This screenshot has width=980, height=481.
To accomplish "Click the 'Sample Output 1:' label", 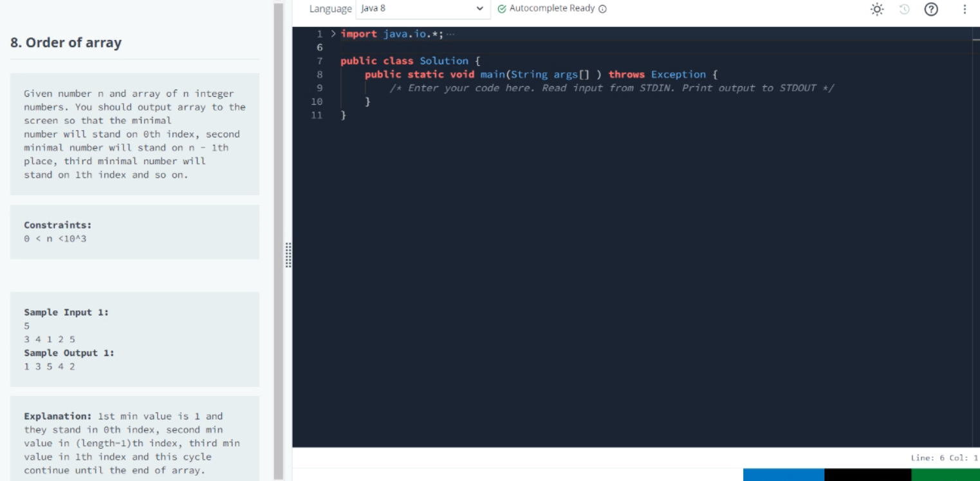I will 69,353.
